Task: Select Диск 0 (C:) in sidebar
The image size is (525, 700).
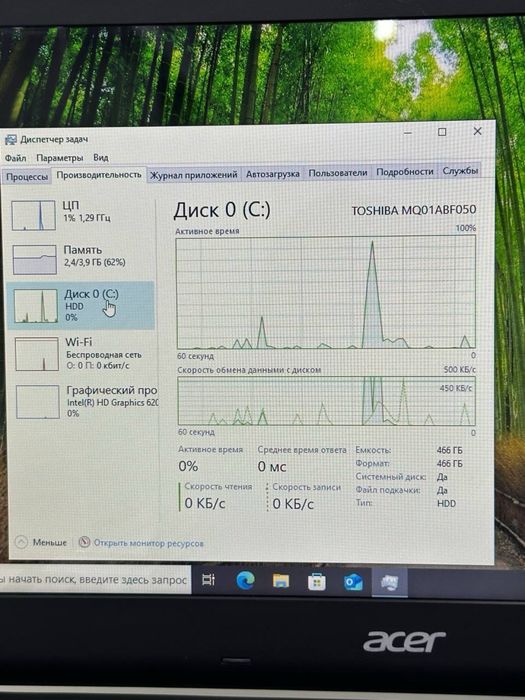Action: (x=81, y=305)
